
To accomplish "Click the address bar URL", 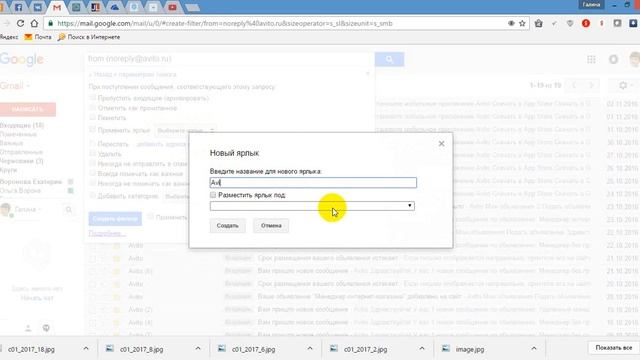I will pyautogui.click(x=224, y=23).
